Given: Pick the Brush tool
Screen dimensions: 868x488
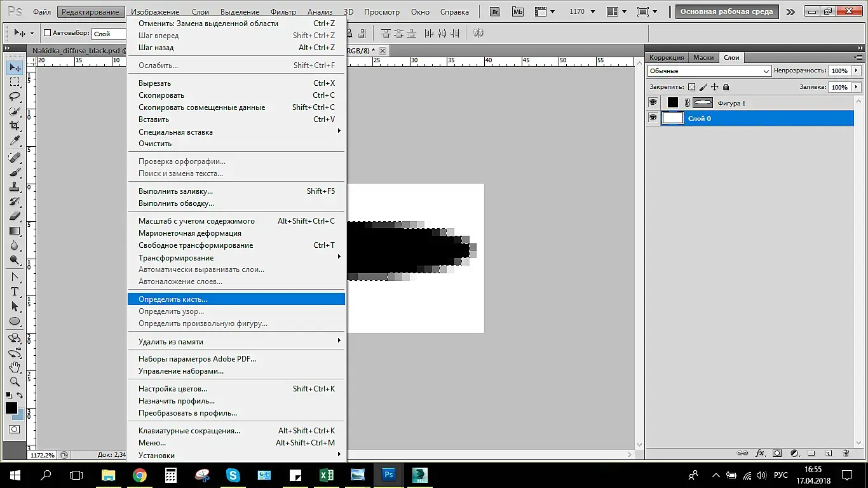Looking at the screenshot, I should coord(15,172).
